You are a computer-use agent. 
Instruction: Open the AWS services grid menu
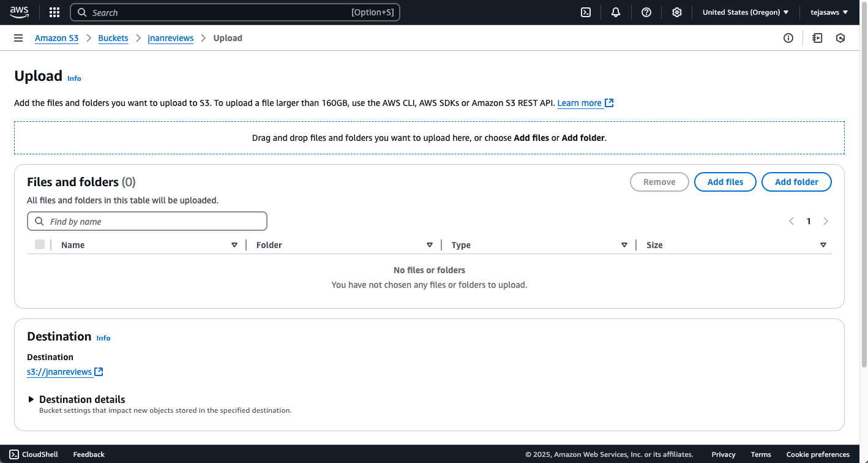click(x=54, y=12)
